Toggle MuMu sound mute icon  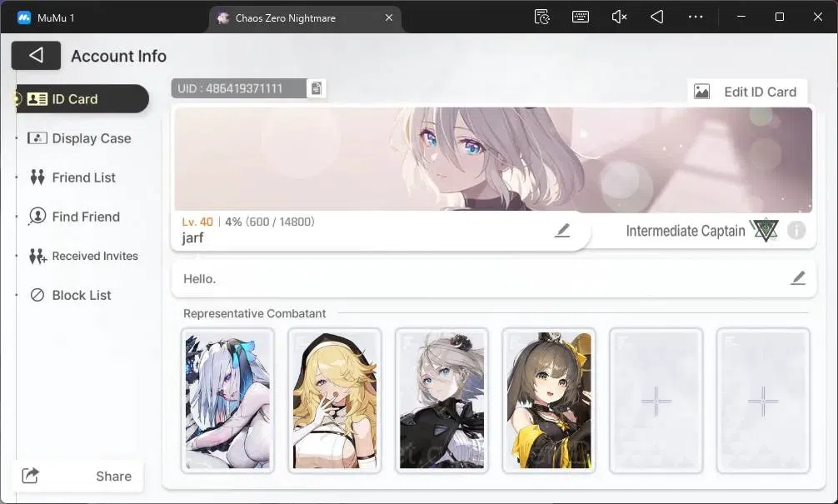[x=618, y=17]
